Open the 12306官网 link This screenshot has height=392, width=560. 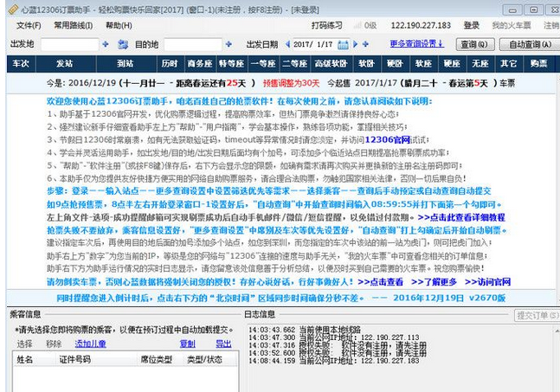(x=388, y=140)
